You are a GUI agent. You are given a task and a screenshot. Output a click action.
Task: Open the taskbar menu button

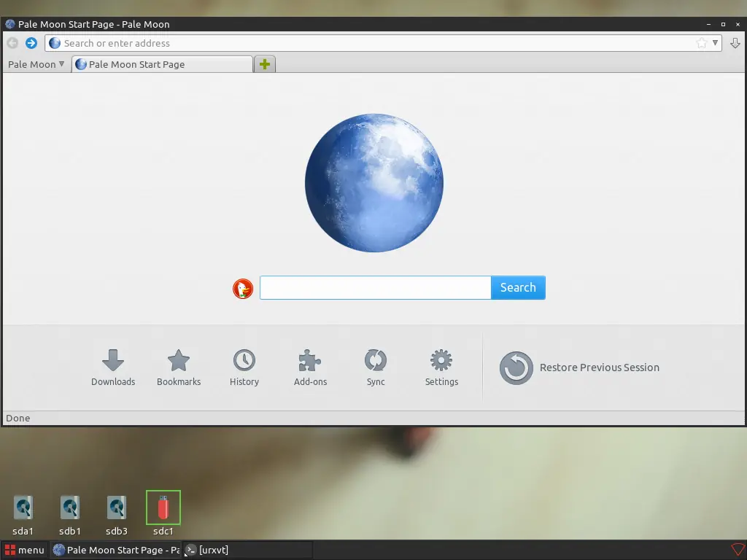point(24,550)
